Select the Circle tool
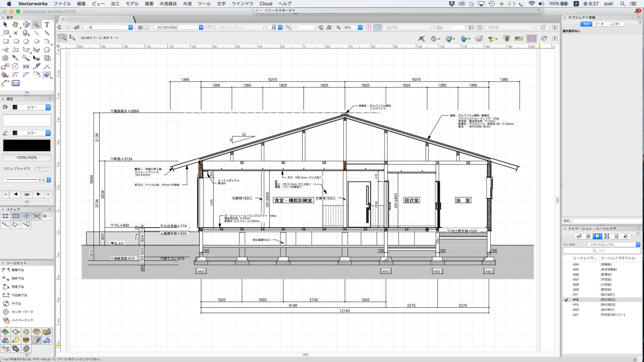The width and height of the screenshot is (644, 362). [26, 41]
